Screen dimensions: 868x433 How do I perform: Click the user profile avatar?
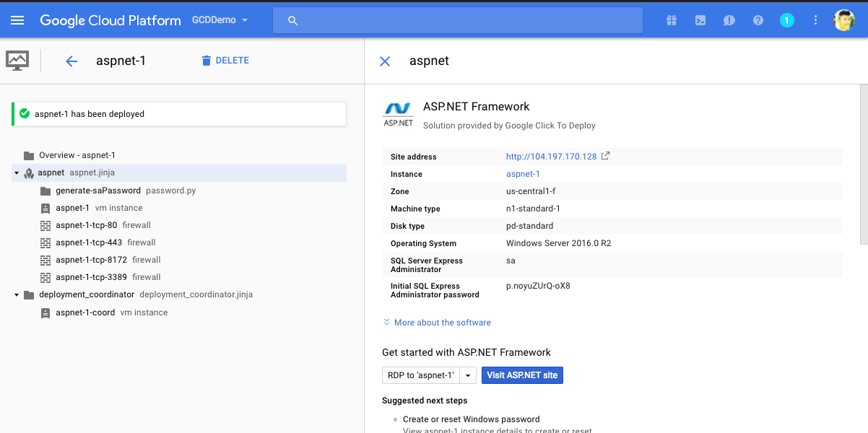pyautogui.click(x=843, y=20)
